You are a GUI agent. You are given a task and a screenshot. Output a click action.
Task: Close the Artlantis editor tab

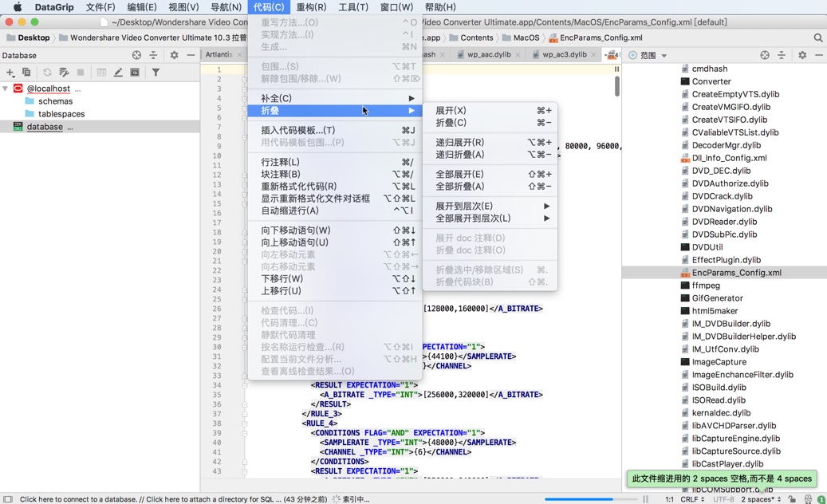point(239,54)
